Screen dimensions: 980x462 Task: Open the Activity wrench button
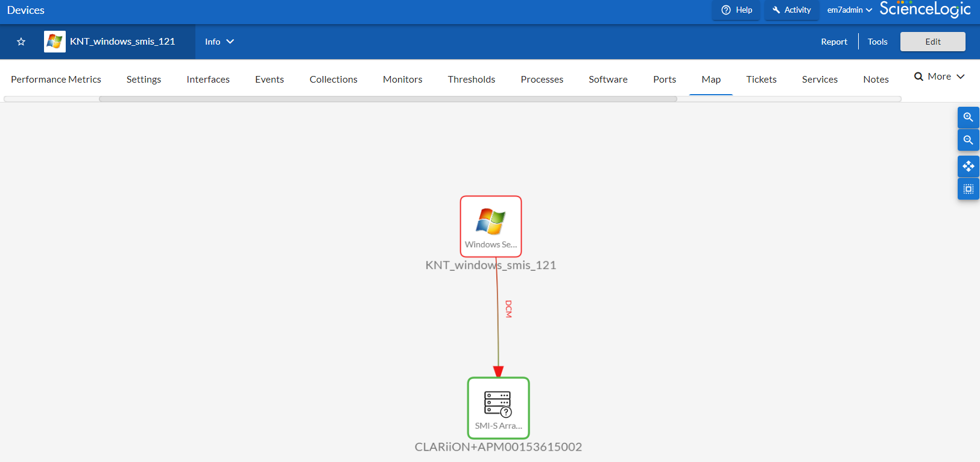click(792, 10)
